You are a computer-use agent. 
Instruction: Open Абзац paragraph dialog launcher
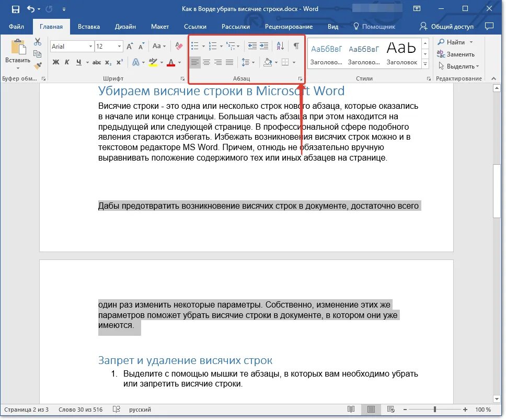[300, 79]
